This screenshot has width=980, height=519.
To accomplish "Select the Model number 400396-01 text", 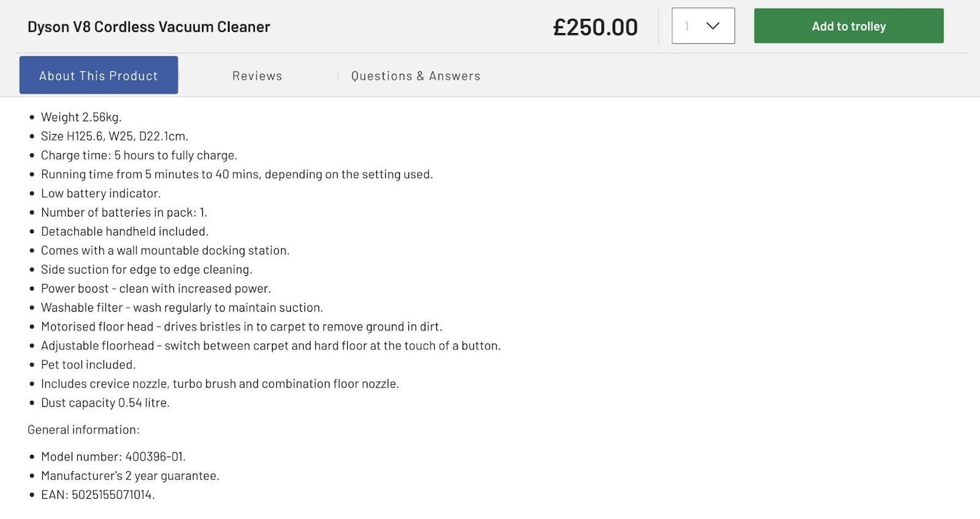I will click(113, 457).
